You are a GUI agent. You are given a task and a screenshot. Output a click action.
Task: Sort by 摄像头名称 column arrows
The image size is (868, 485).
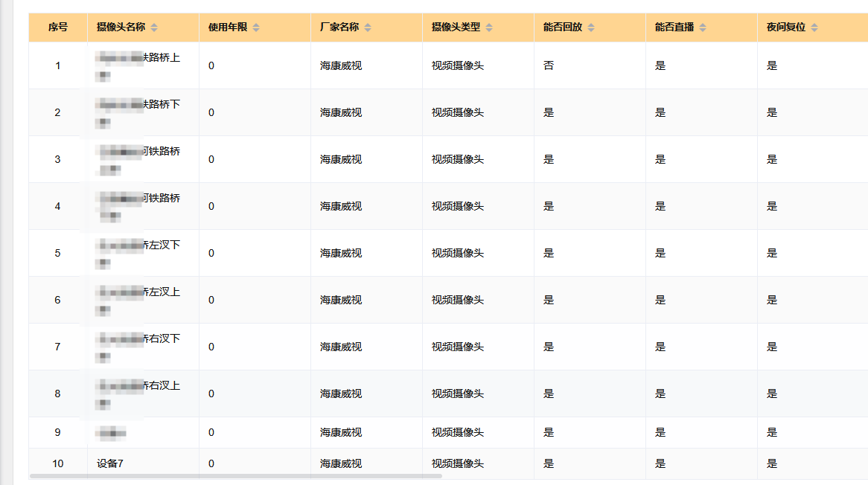point(154,28)
